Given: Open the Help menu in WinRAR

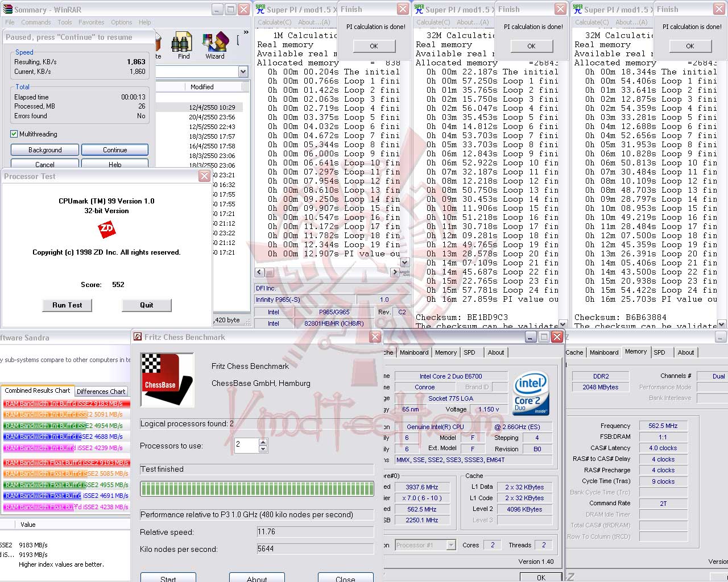Looking at the screenshot, I should [145, 22].
